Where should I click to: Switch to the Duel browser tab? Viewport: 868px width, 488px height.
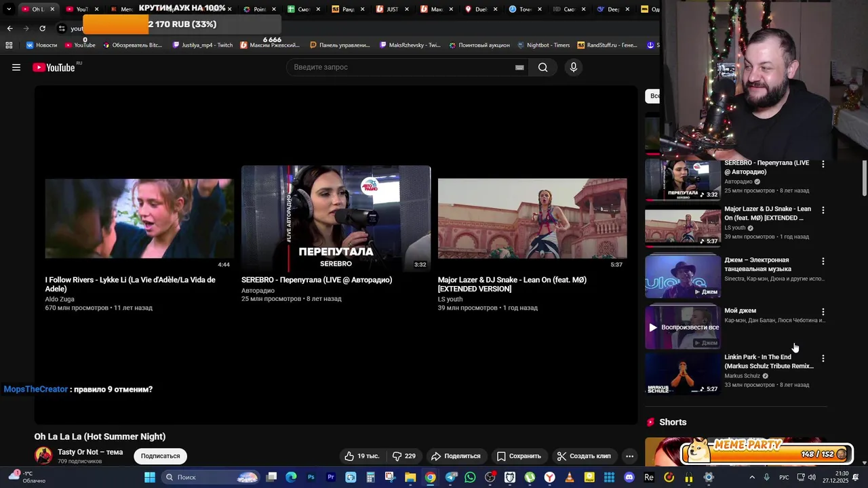(481, 9)
